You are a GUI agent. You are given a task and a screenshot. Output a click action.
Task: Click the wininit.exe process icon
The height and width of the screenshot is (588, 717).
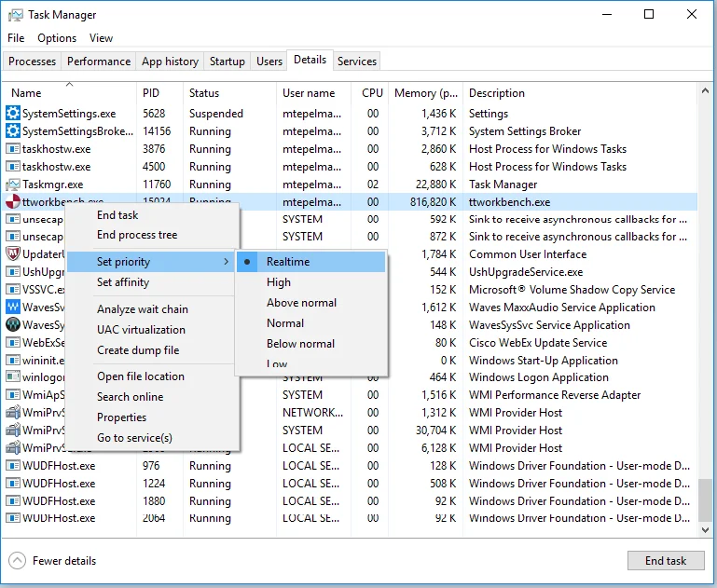13,360
